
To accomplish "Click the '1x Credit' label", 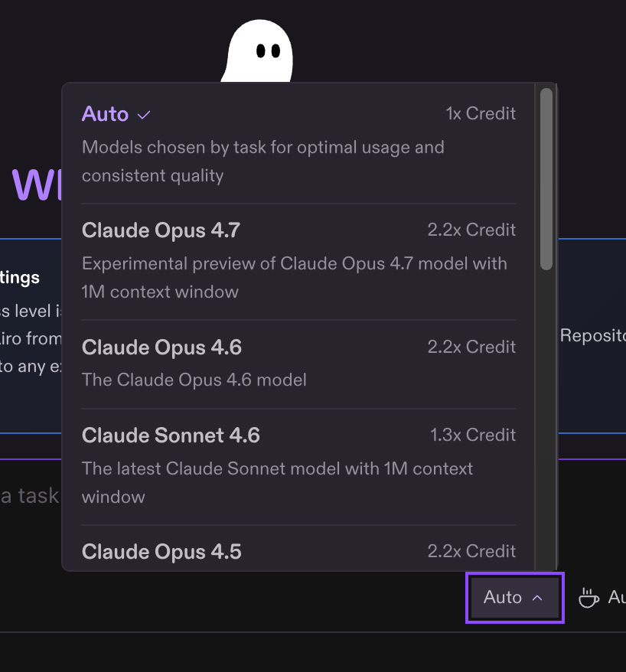I will [x=481, y=113].
